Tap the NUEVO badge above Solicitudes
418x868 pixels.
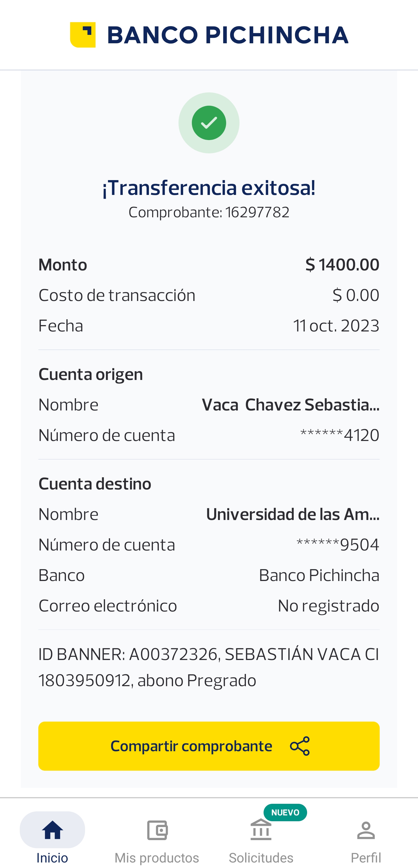click(x=285, y=813)
